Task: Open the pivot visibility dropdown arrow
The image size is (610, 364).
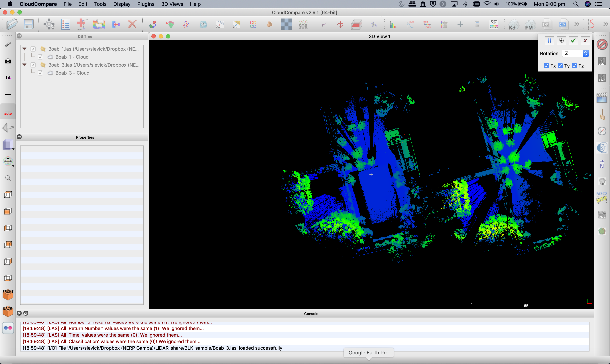Action: point(13,166)
